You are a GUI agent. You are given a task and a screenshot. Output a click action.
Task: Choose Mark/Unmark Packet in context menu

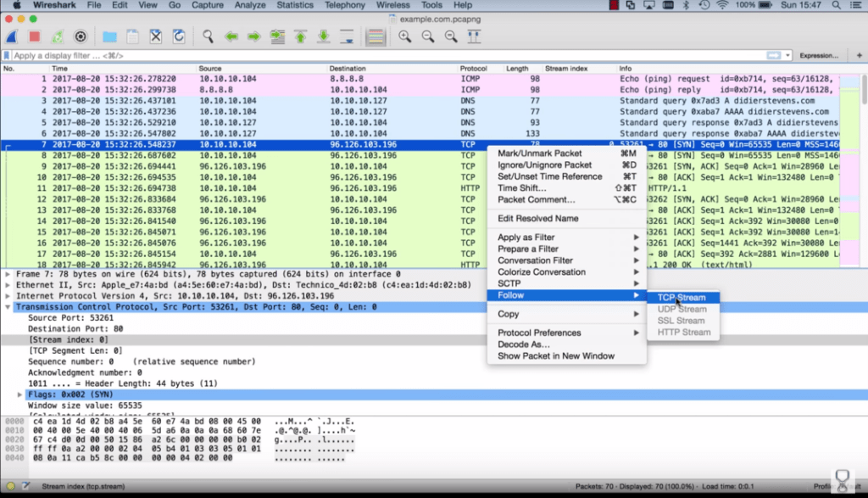click(x=539, y=154)
